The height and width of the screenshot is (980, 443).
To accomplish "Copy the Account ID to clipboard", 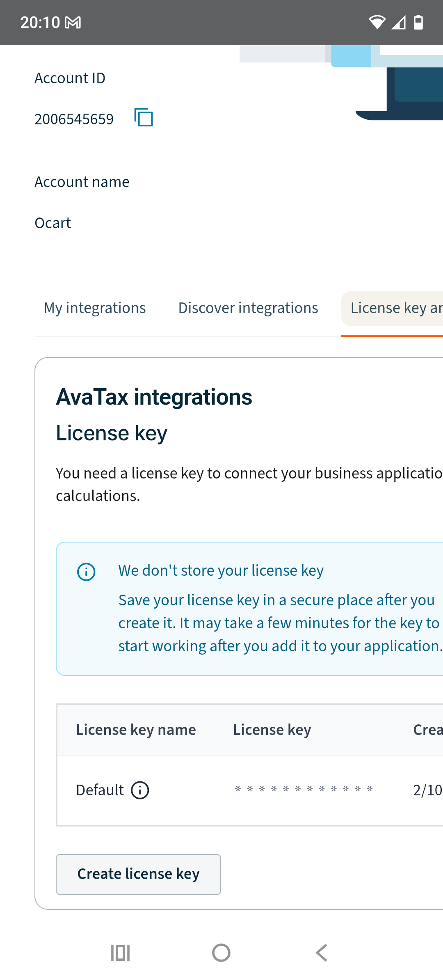I will (x=144, y=118).
